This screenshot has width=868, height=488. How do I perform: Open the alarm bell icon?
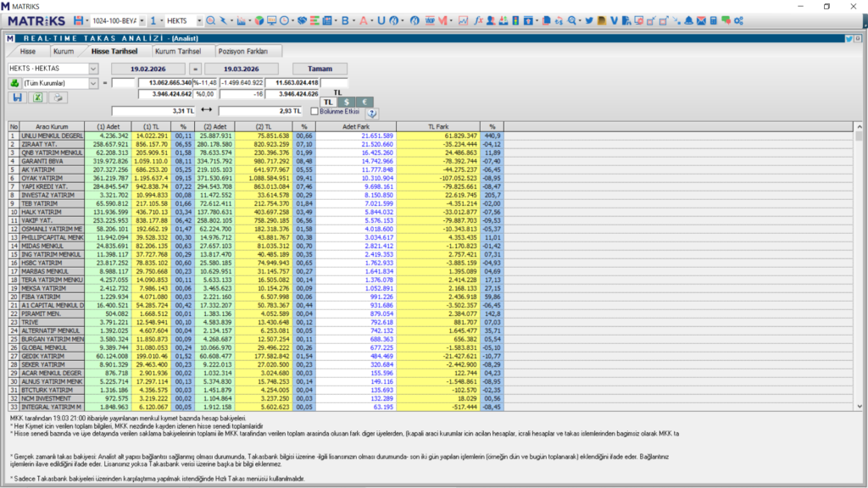click(688, 20)
